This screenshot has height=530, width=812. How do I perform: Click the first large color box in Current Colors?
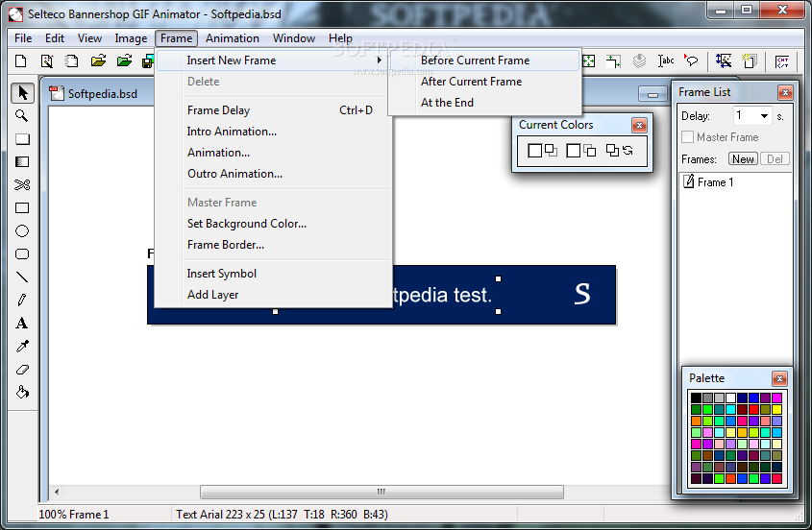point(535,151)
